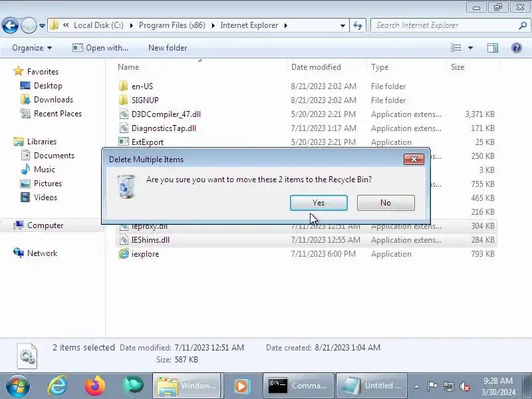Click the en-US folder icon
Viewport: 532px width, 399px height.
tap(124, 86)
